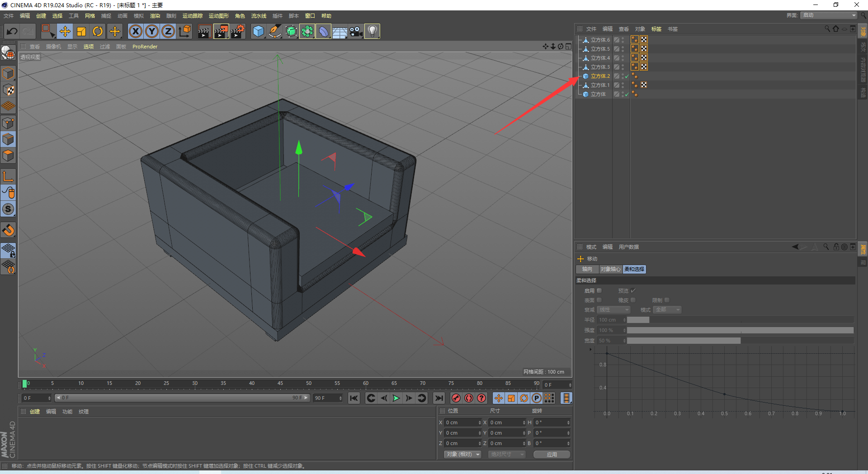Open the 运动图形 menu
The height and width of the screenshot is (474, 868).
(219, 16)
